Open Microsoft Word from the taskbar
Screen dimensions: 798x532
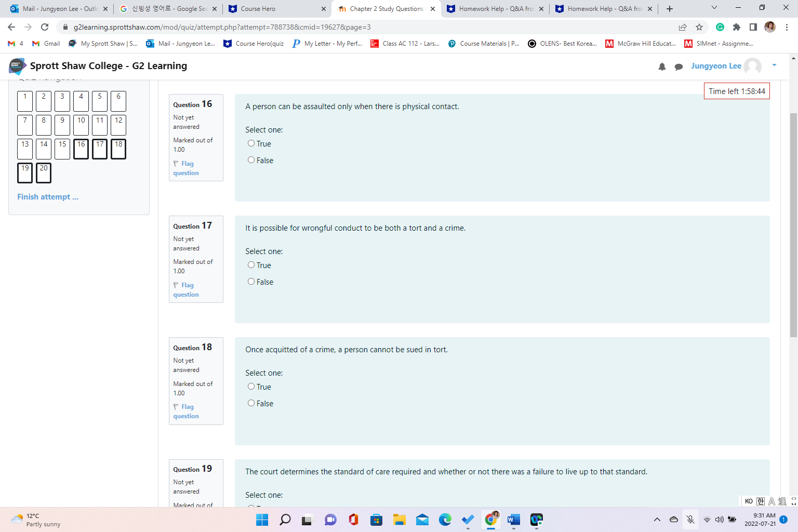click(513, 519)
